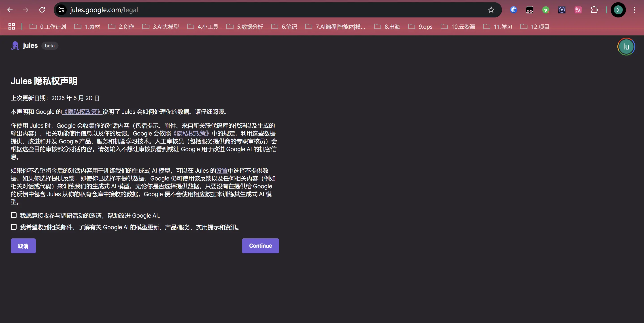The image size is (644, 323).
Task: Open site information icon in address bar
Action: 61,10
